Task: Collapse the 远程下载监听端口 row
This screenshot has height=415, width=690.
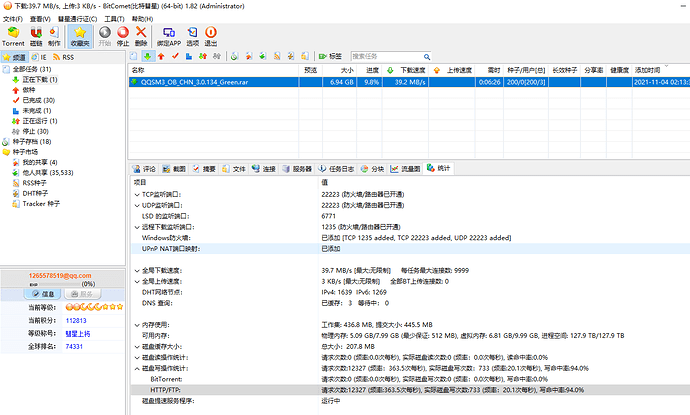Action: [x=137, y=228]
